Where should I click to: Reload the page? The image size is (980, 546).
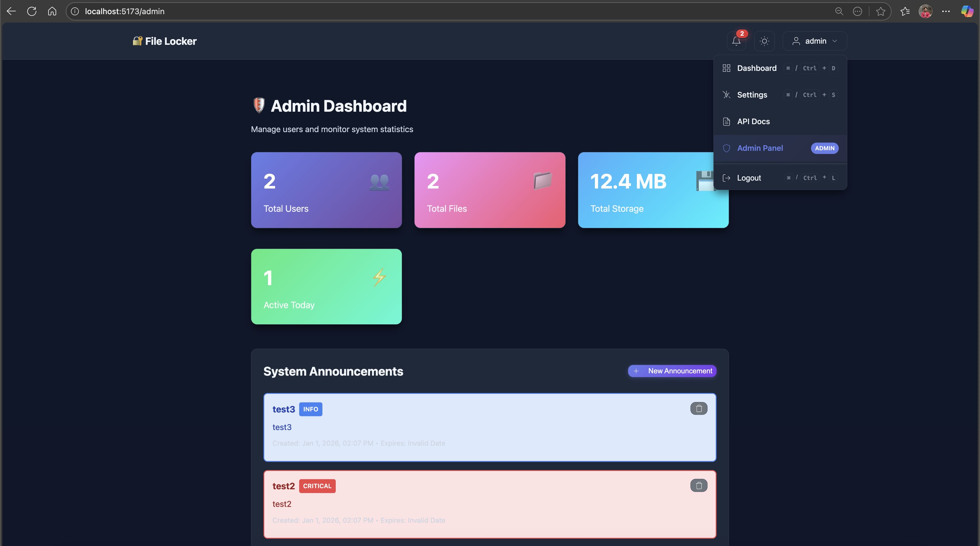click(32, 11)
